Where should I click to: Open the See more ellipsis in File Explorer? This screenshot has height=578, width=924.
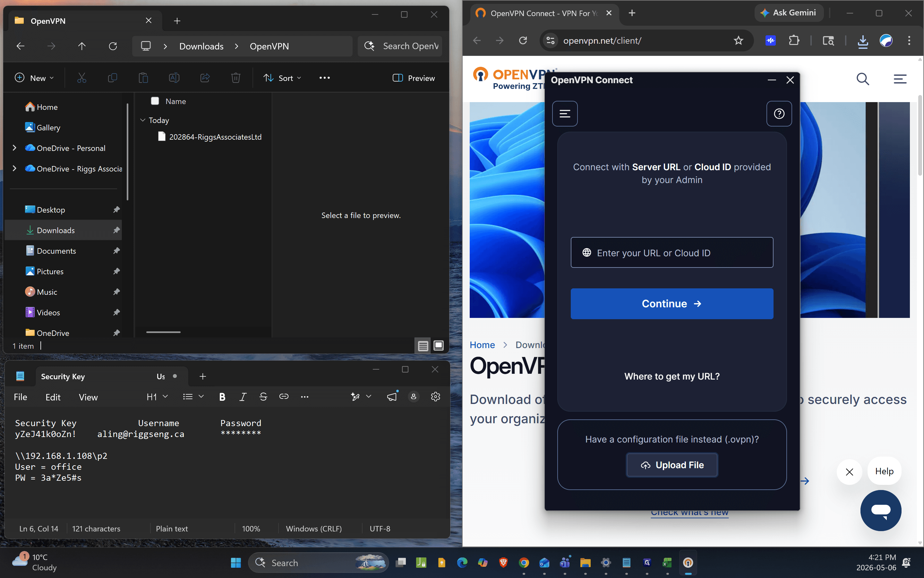325,78
